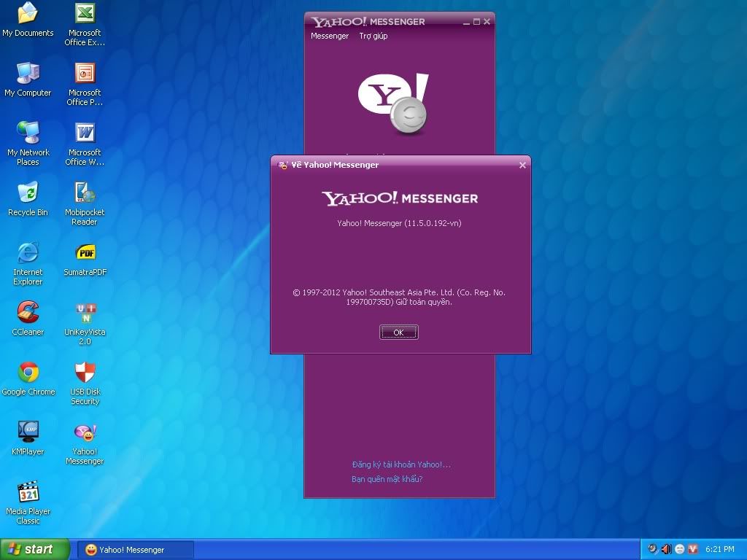Image resolution: width=747 pixels, height=560 pixels.
Task: Select Yahoo! Messenger desktop shortcut
Action: pyautogui.click(x=85, y=443)
